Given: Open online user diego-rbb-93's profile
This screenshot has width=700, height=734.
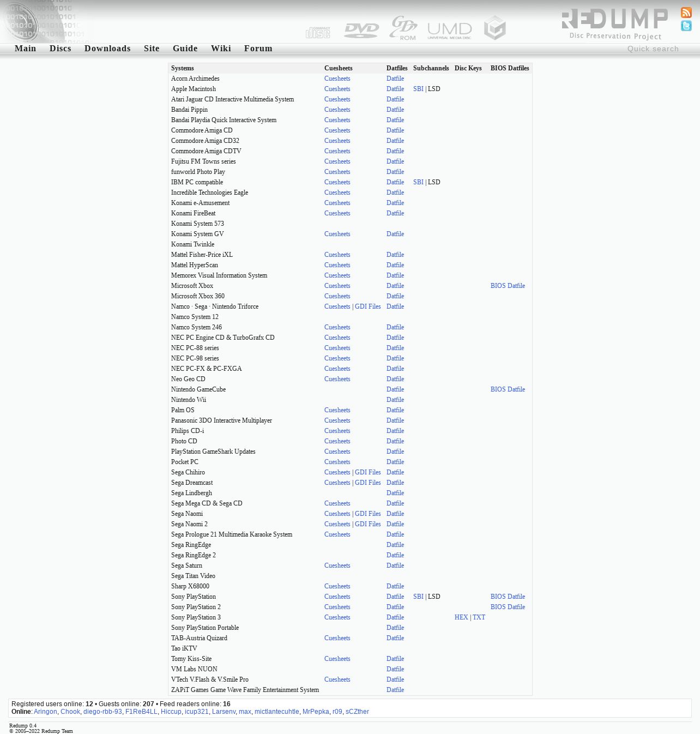Looking at the screenshot, I should [102, 712].
